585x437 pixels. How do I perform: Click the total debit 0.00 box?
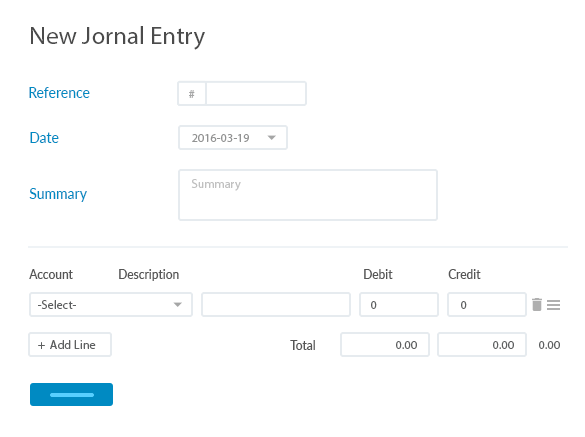coord(385,344)
